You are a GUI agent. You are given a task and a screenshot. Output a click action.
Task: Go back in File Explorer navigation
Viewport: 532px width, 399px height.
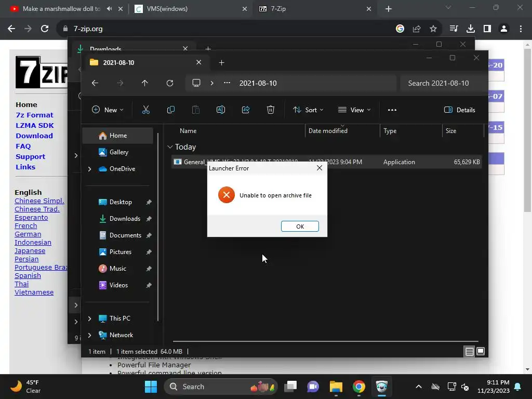[x=95, y=83]
